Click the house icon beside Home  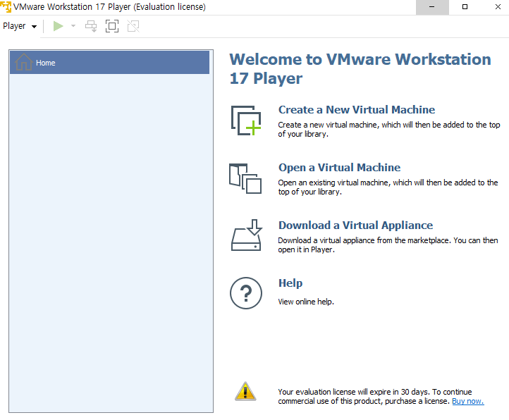(x=23, y=62)
